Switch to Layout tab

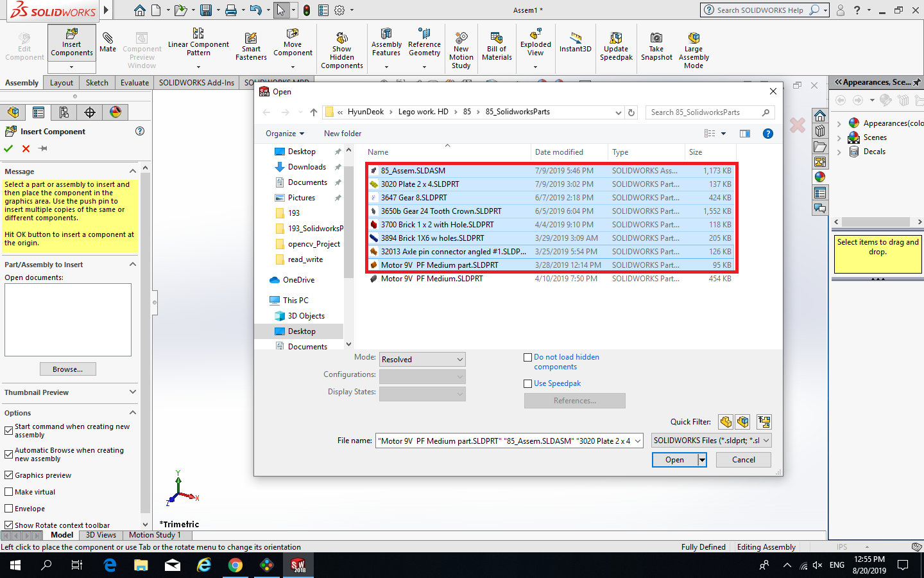(62, 83)
